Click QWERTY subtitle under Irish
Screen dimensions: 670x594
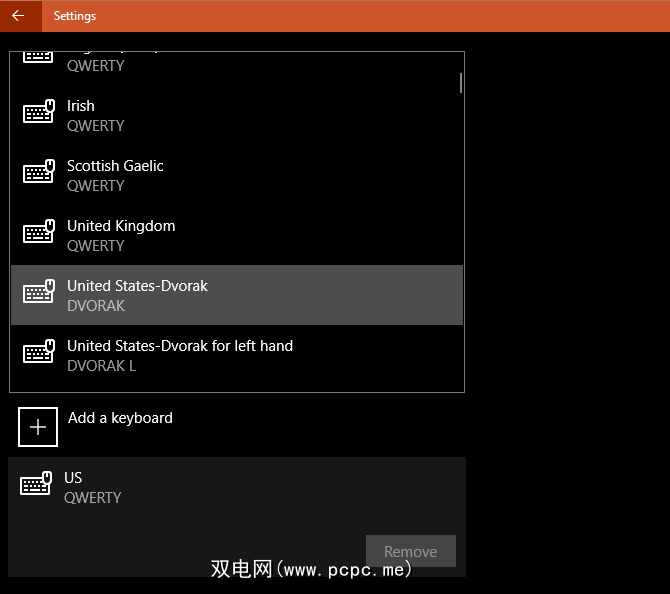(x=96, y=126)
